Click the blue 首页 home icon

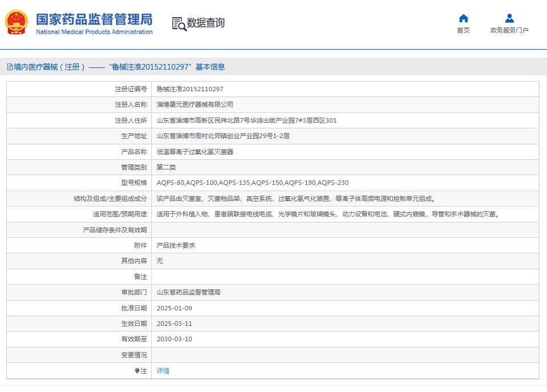[x=464, y=19]
